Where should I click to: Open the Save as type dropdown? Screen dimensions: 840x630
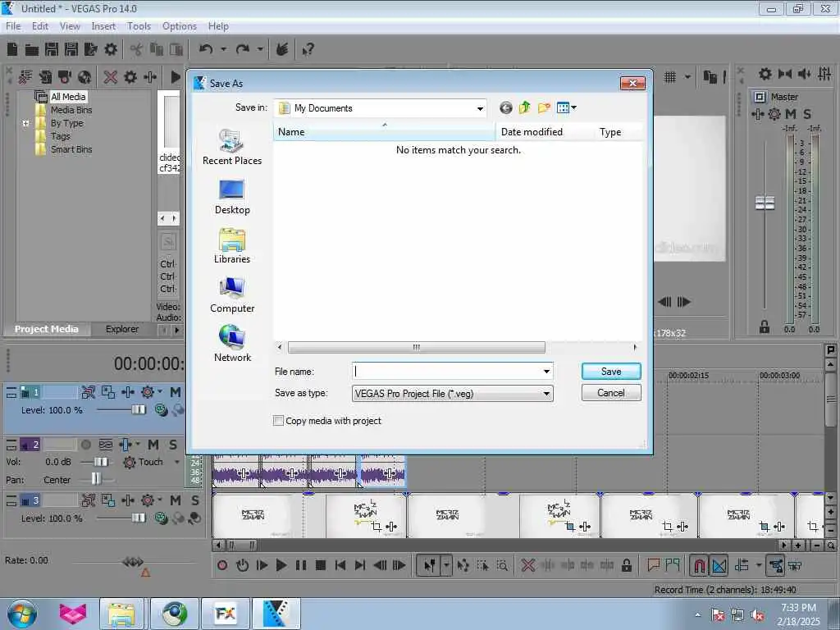[546, 394]
